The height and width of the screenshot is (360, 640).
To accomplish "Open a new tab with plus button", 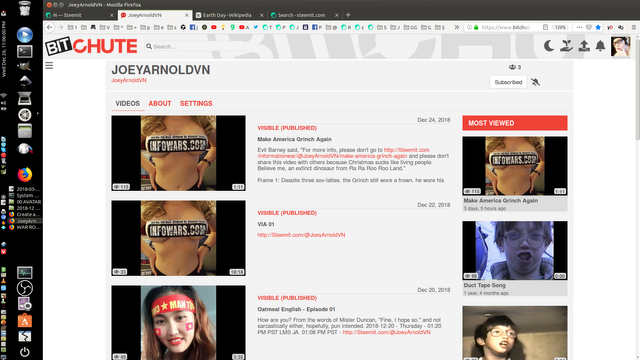I will [x=348, y=15].
